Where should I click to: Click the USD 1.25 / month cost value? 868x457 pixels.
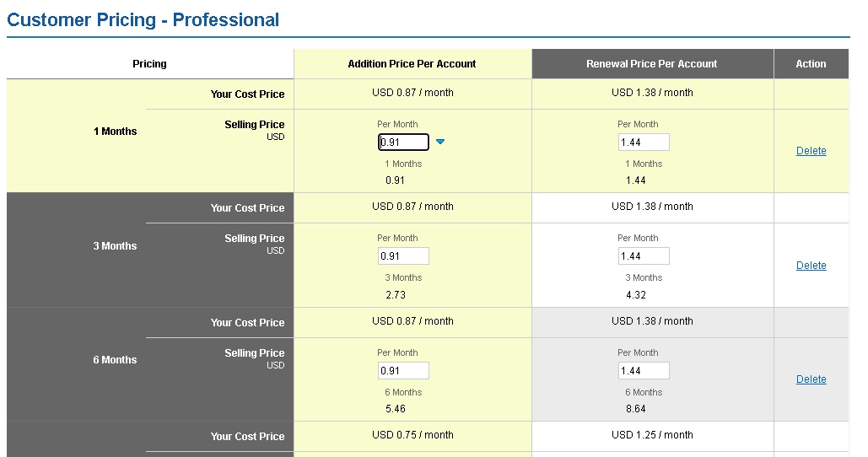pyautogui.click(x=652, y=435)
